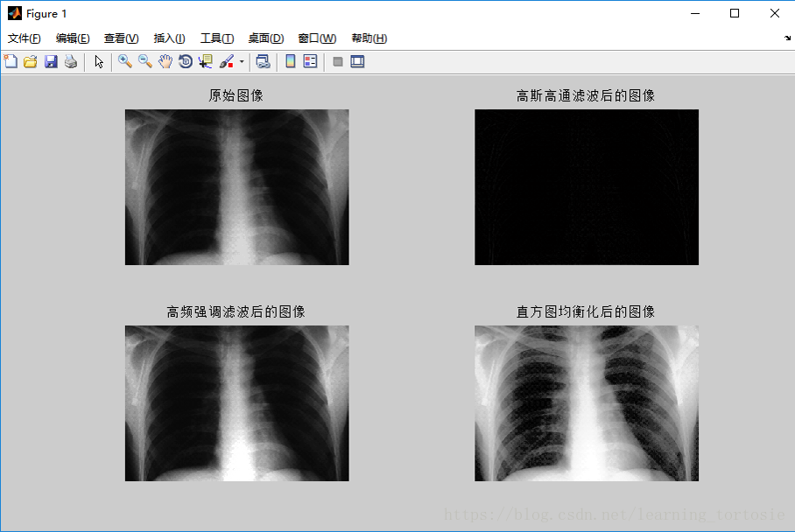Click the title text 直方图均衡化后的图像
The width and height of the screenshot is (795, 532).
[586, 311]
